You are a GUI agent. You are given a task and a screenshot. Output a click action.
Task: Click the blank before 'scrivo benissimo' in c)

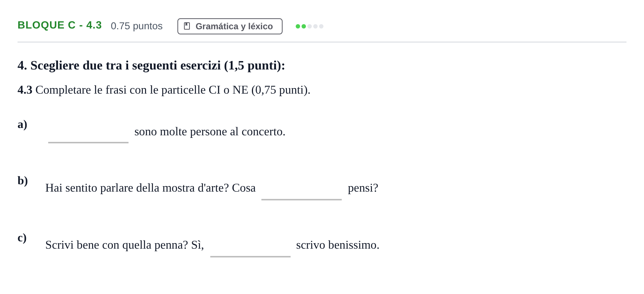coord(250,245)
